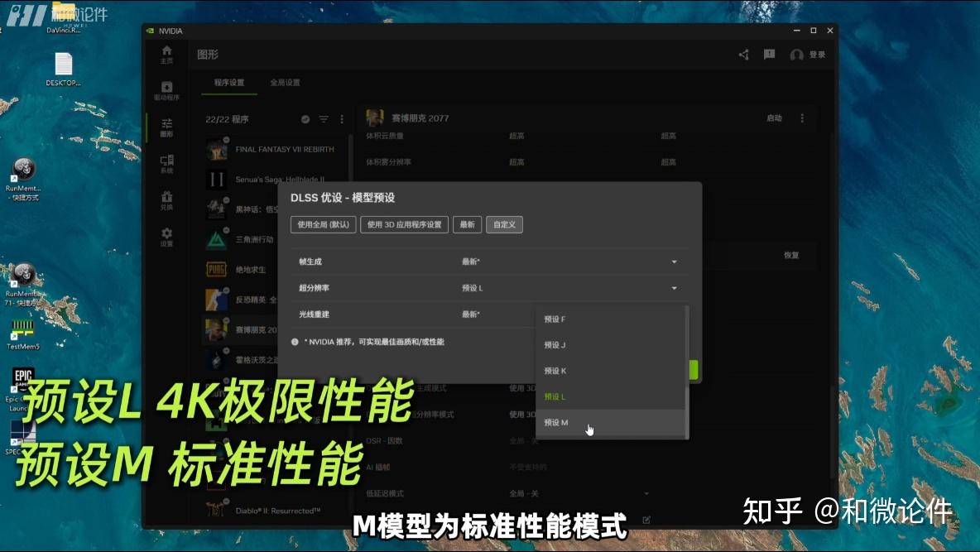Image resolution: width=980 pixels, height=552 pixels.
Task: Open the DaVinci Resolve desktop shortcut
Action: 63,19
